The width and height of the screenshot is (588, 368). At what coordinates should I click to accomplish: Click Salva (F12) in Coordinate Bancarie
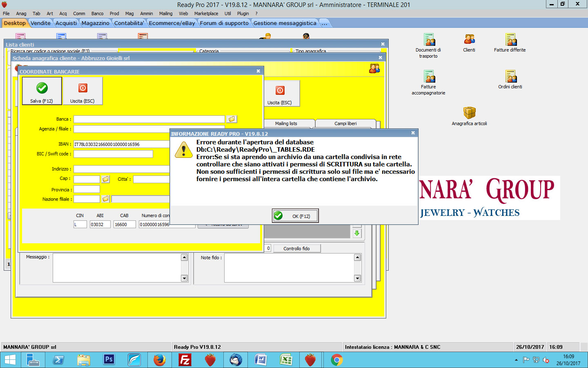pyautogui.click(x=42, y=91)
